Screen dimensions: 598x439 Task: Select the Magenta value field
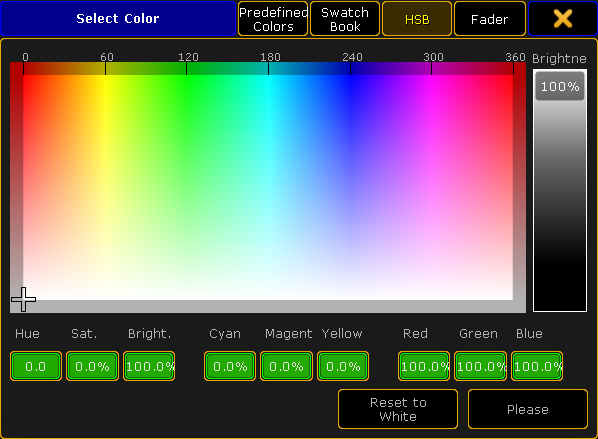[x=286, y=366]
